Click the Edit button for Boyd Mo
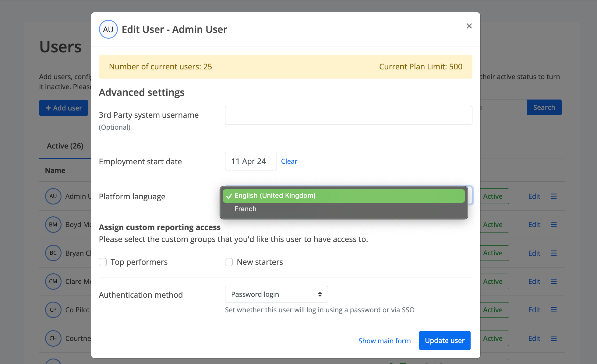Screen dimensions: 597x364 click(534, 224)
